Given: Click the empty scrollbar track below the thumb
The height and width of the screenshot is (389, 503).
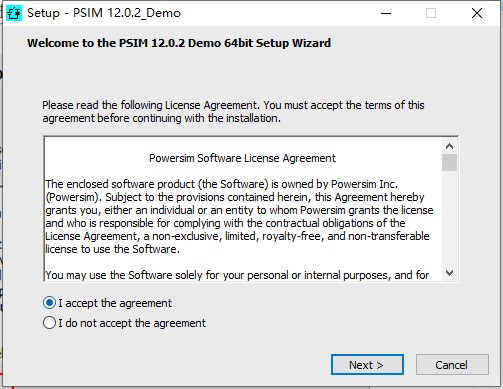Looking at the screenshot, I should (449, 218).
